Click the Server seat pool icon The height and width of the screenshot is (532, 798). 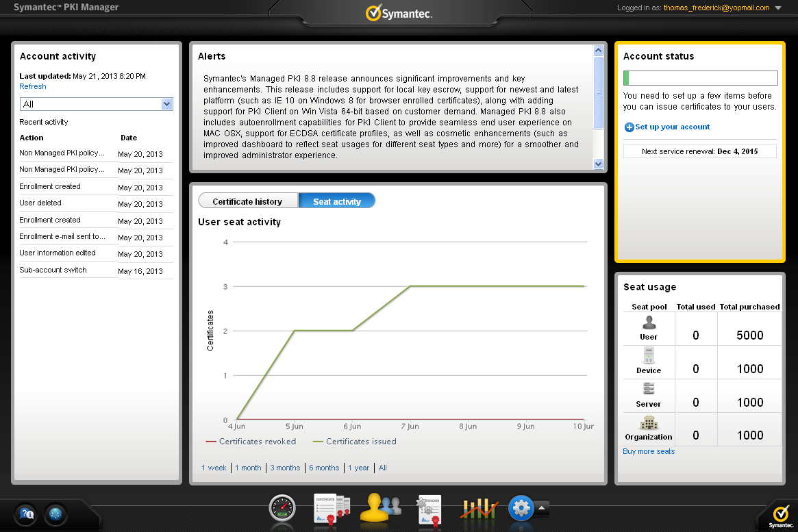click(649, 389)
